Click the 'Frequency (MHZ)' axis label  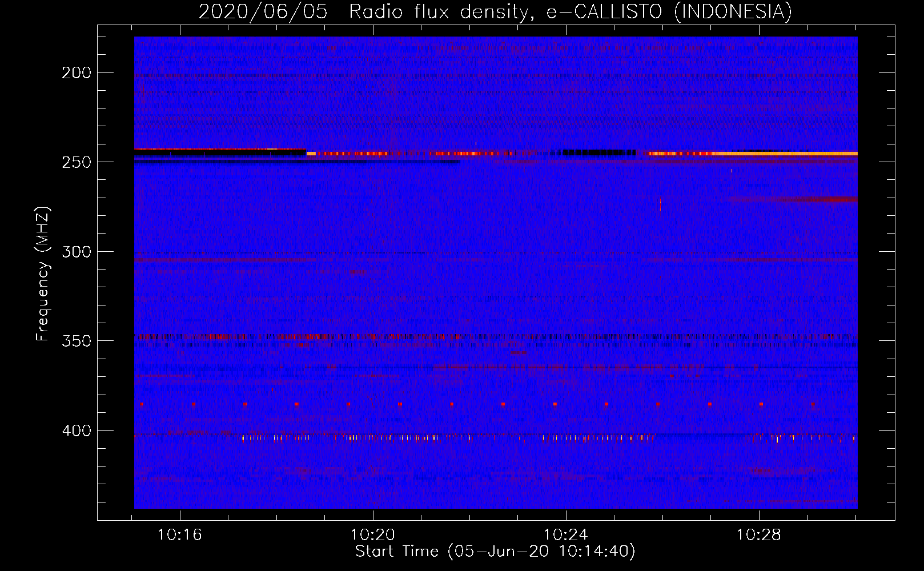[x=43, y=274]
